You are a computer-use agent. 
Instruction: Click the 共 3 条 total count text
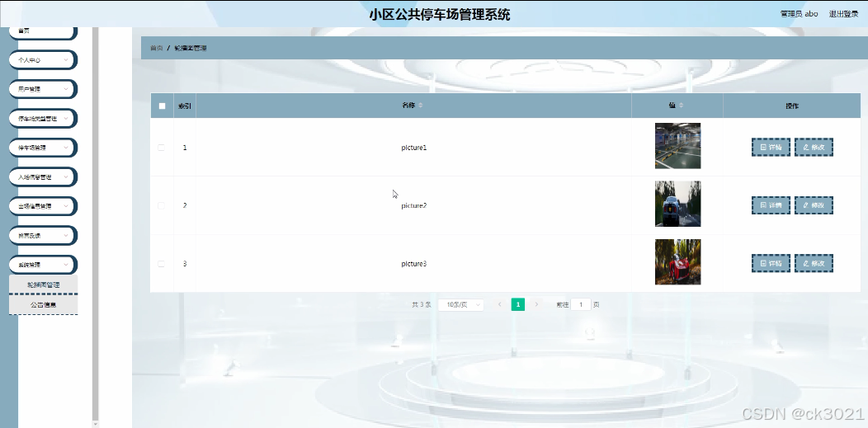click(x=422, y=304)
